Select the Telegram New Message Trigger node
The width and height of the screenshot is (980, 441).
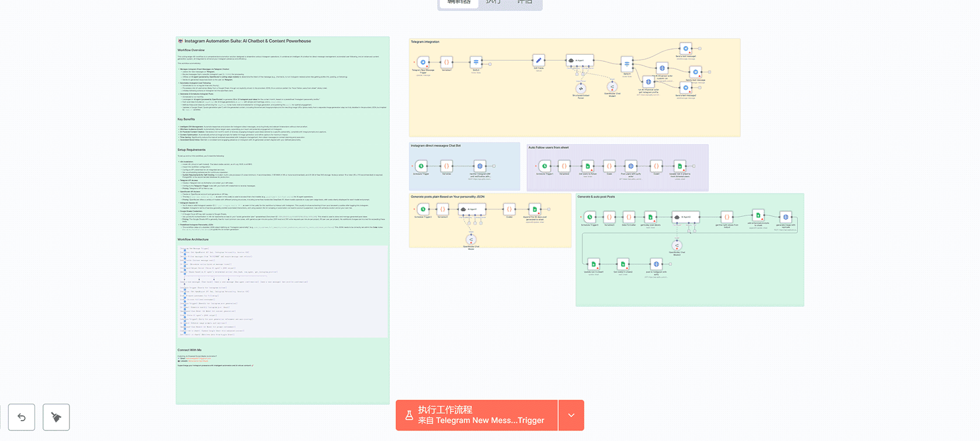423,62
